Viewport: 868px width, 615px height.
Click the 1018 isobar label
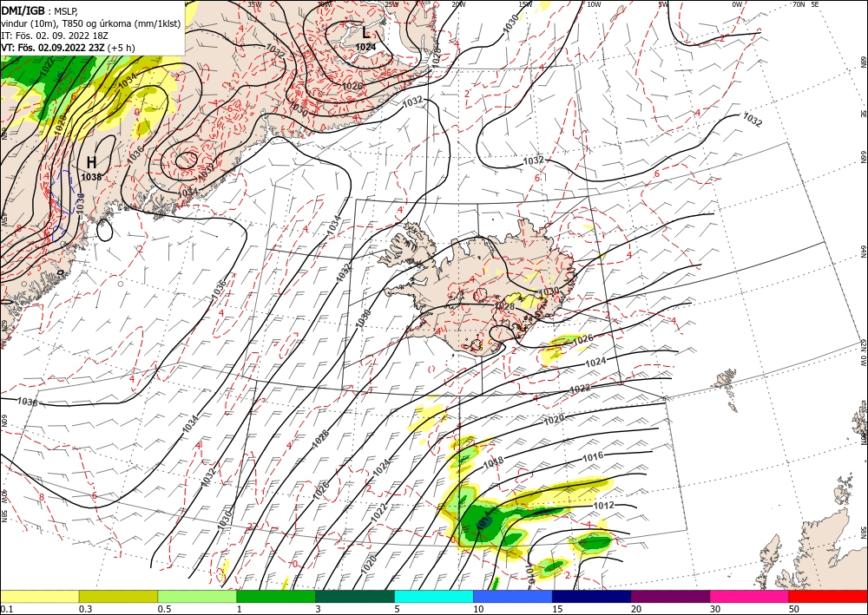coord(493,461)
